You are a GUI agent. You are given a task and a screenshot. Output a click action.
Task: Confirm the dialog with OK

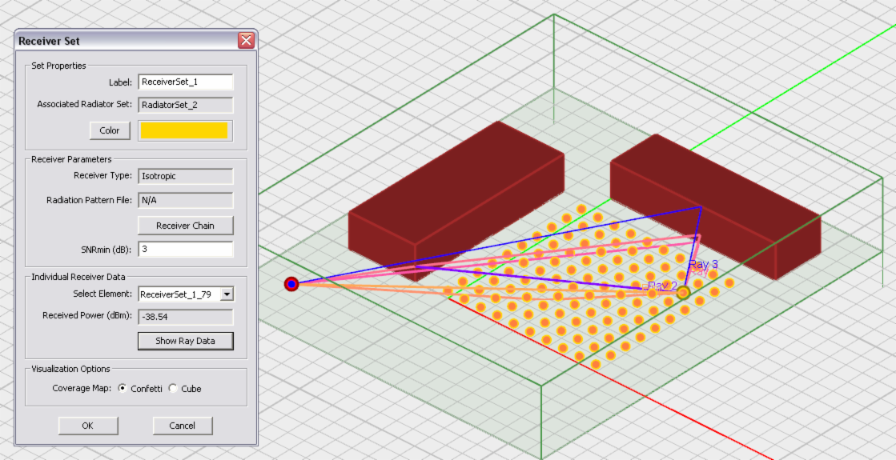(x=87, y=426)
